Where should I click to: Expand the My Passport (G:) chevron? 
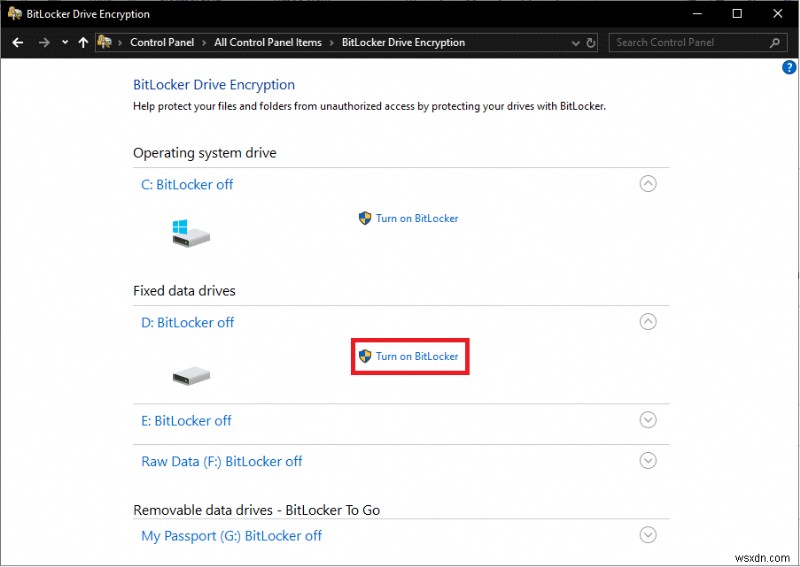[x=648, y=535]
